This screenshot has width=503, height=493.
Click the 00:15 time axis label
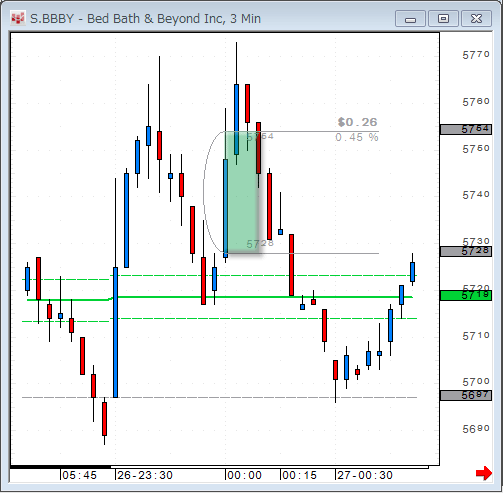(x=299, y=475)
